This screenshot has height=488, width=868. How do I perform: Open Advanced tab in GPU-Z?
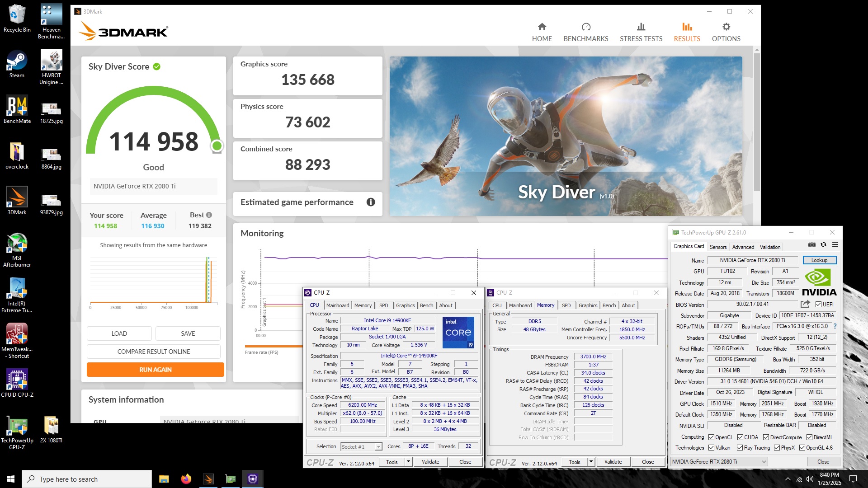[x=743, y=247]
